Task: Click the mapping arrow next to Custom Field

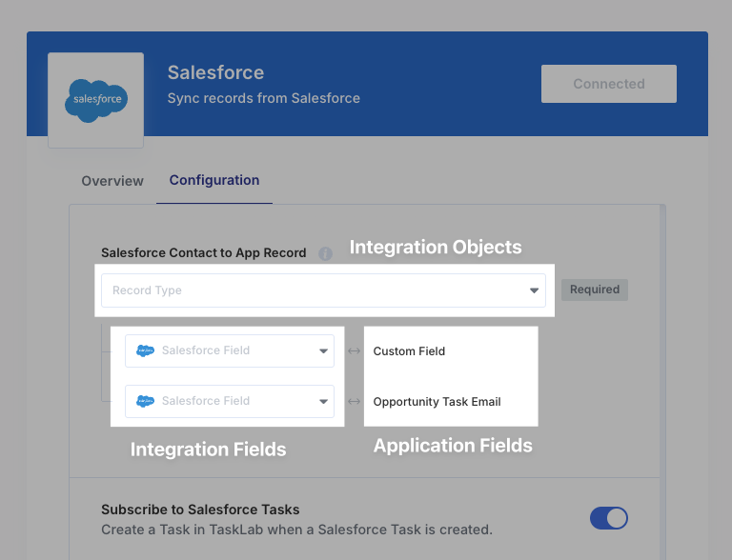Action: click(x=354, y=350)
